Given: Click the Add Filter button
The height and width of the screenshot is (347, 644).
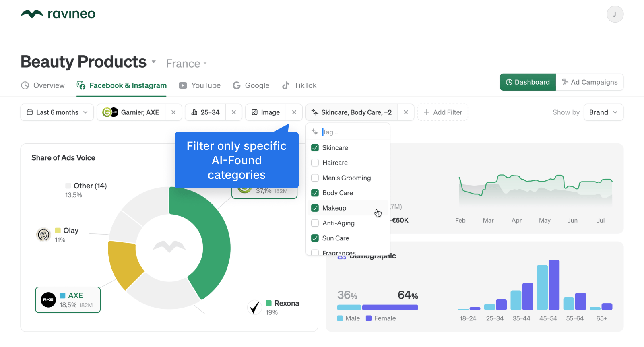Looking at the screenshot, I should [443, 112].
